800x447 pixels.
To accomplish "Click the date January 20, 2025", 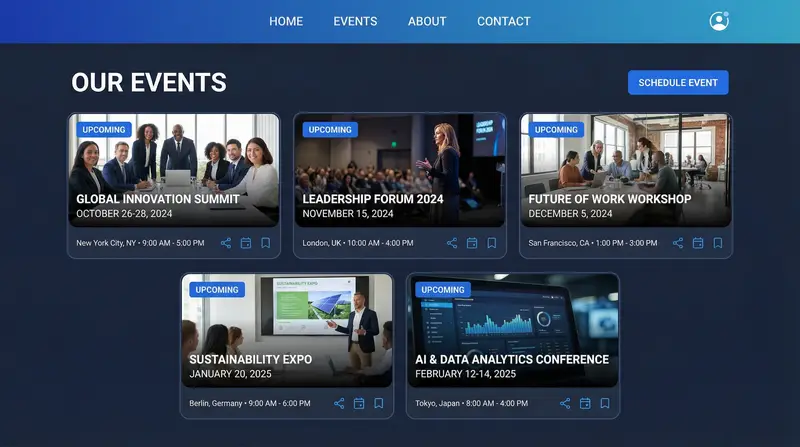I will click(230, 374).
